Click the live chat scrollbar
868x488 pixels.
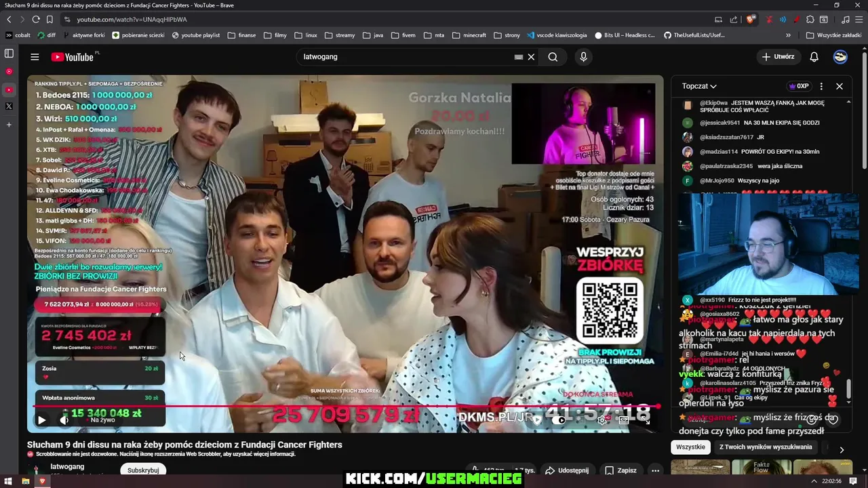(x=849, y=390)
